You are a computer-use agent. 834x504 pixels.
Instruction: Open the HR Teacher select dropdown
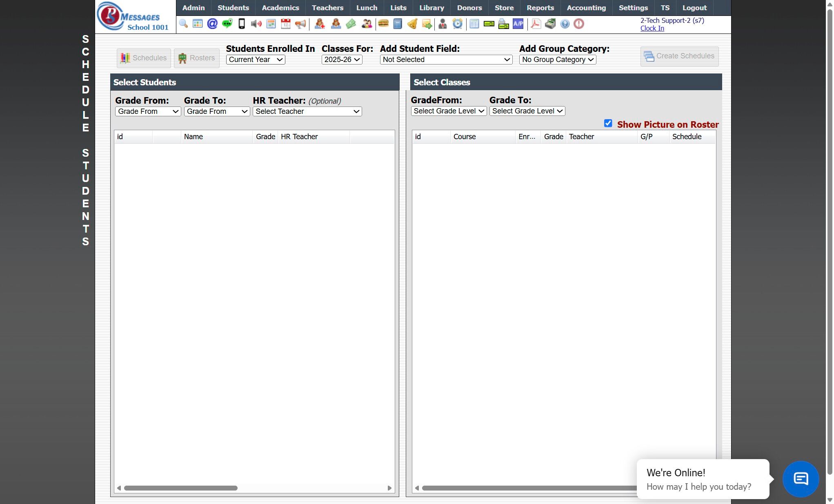(307, 111)
